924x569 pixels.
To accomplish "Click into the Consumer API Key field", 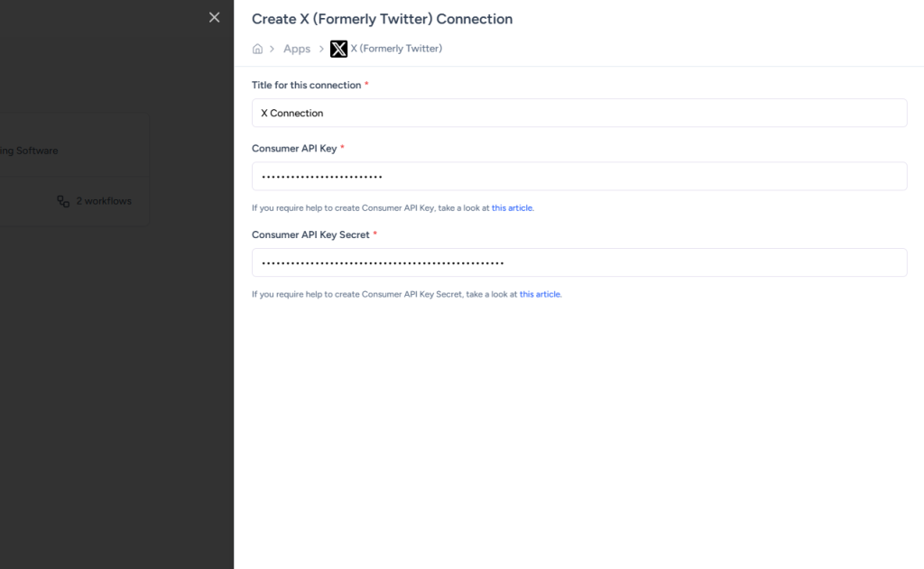I will coord(578,176).
